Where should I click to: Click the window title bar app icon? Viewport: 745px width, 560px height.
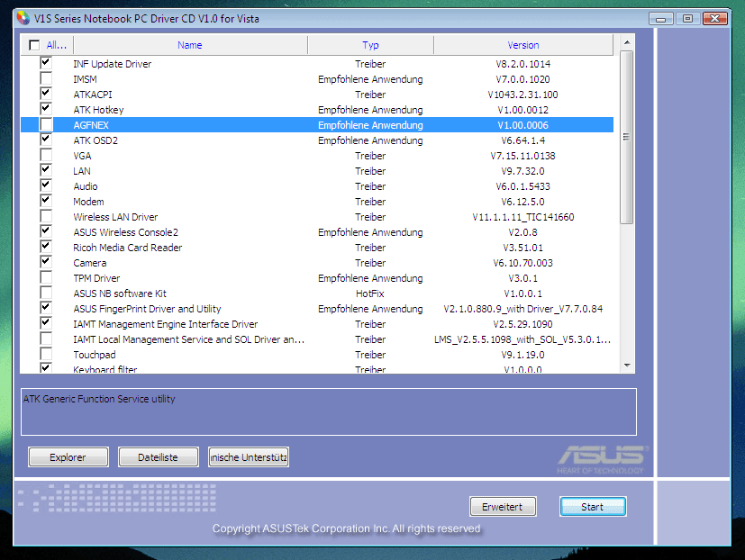click(23, 18)
